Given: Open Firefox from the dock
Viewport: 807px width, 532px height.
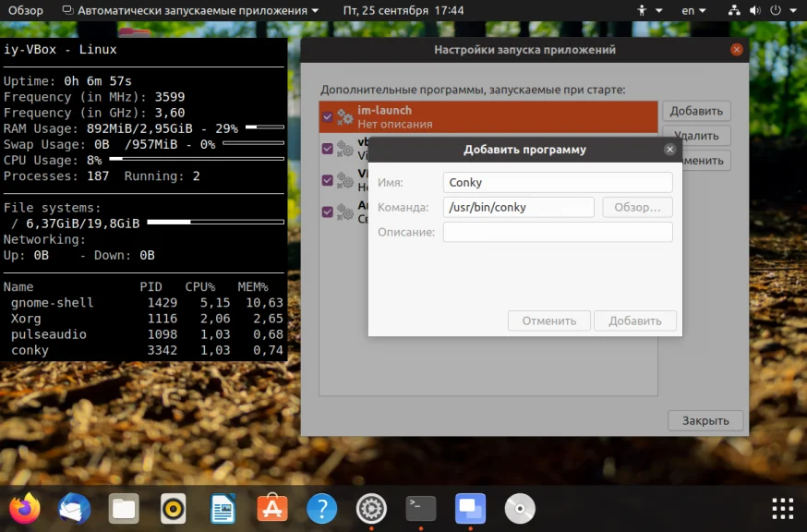Looking at the screenshot, I should pyautogui.click(x=25, y=508).
